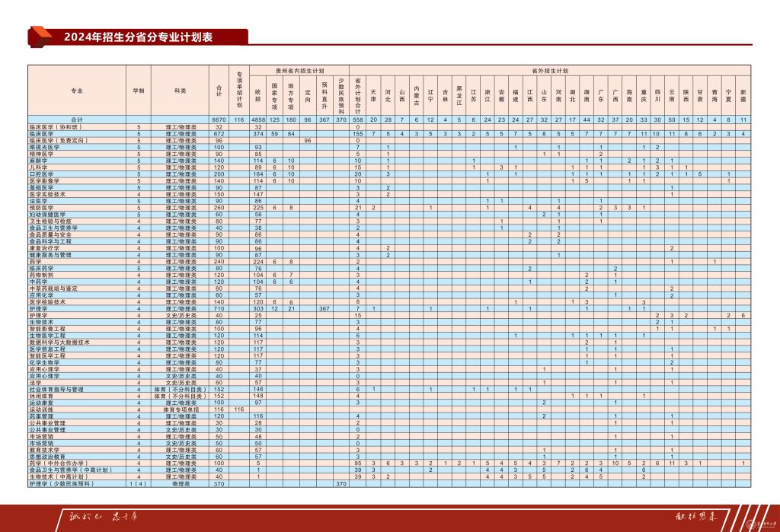Select the 麻醉学 row label

tap(38, 161)
